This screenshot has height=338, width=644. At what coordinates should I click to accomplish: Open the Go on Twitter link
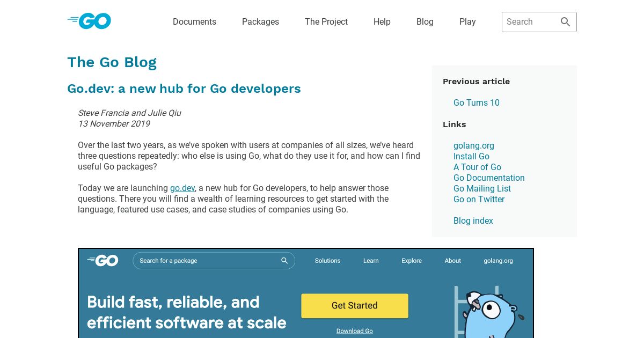pos(479,200)
